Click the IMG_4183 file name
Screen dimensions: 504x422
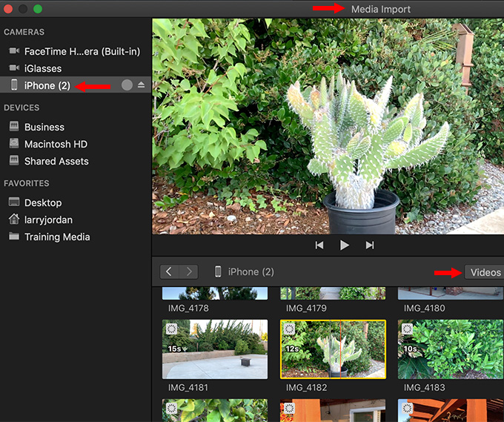click(424, 388)
